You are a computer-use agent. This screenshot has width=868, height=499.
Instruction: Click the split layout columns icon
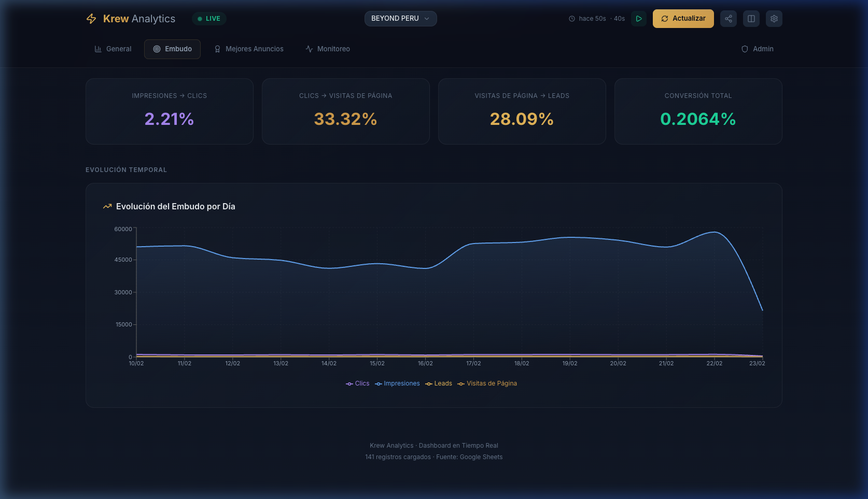pos(751,19)
